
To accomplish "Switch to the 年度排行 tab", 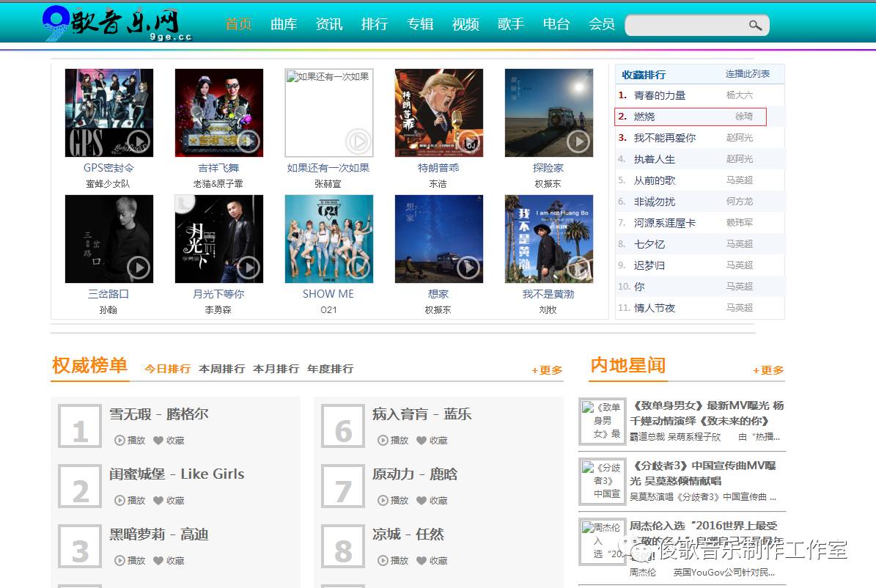I will click(x=330, y=369).
